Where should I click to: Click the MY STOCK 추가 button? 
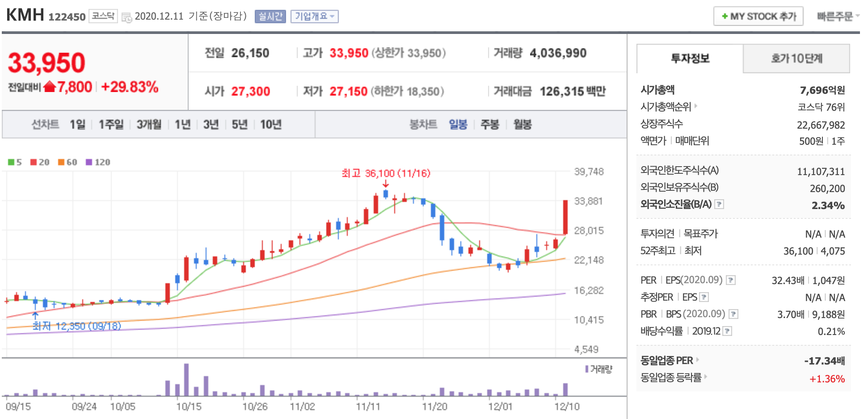tap(758, 16)
